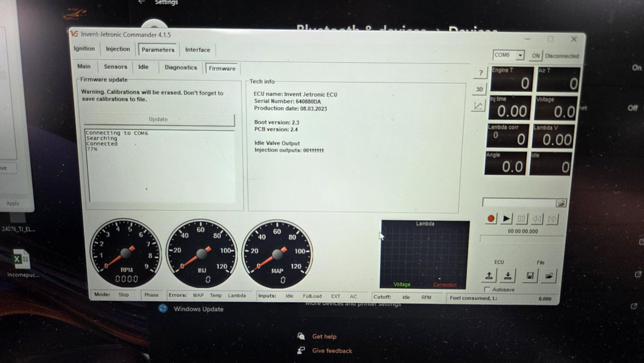Image resolution: width=644 pixels, height=363 pixels.
Task: Switch to the Ignition tab
Action: [x=84, y=49]
